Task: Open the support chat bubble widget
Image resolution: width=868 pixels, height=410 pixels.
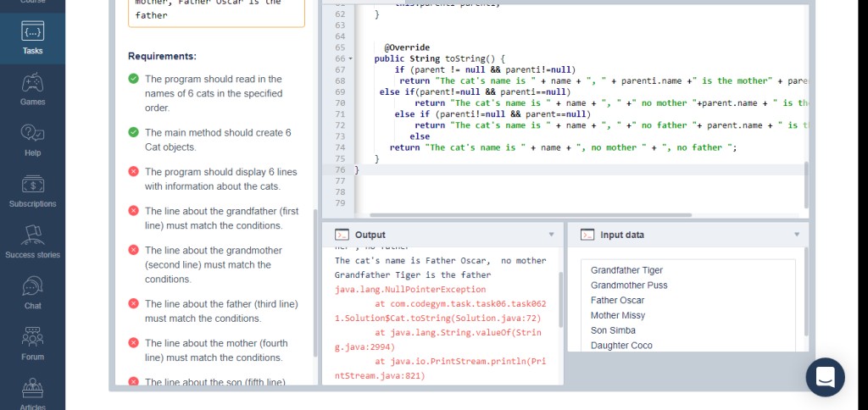Action: 825,377
